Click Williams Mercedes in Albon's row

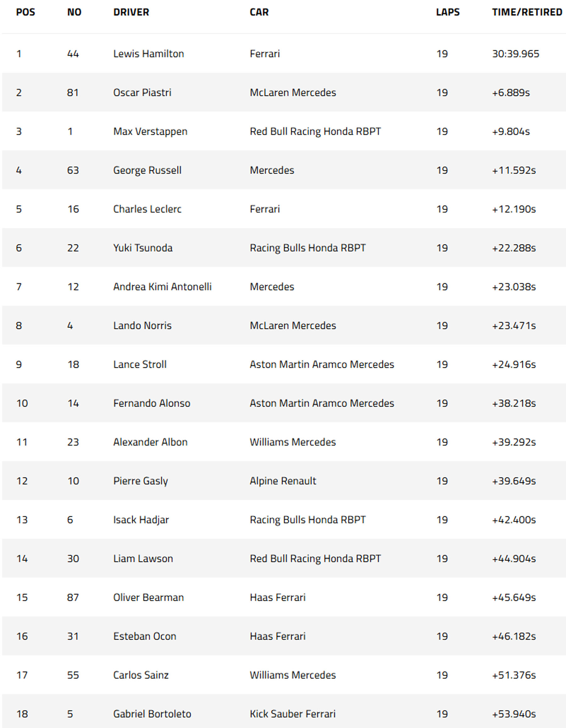(x=293, y=442)
